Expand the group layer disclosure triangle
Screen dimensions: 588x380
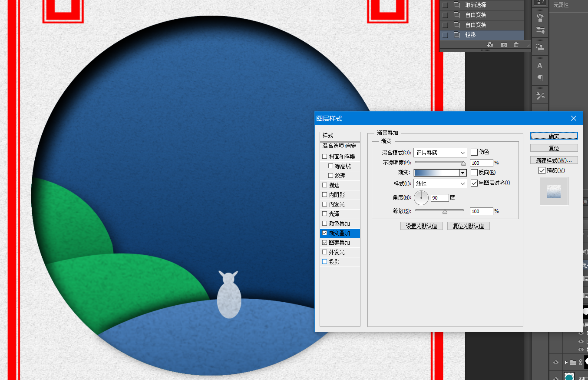(x=566, y=362)
